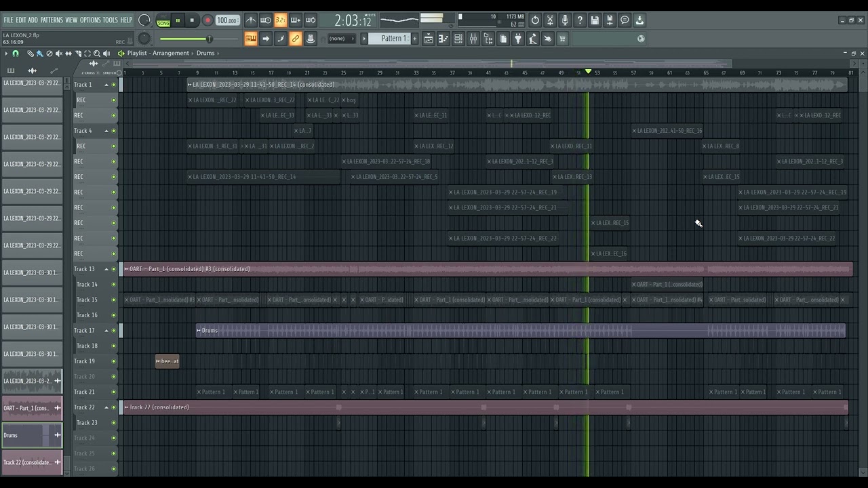Screen dimensions: 868x488
Task: Open the FILE menu
Action: click(x=8, y=20)
